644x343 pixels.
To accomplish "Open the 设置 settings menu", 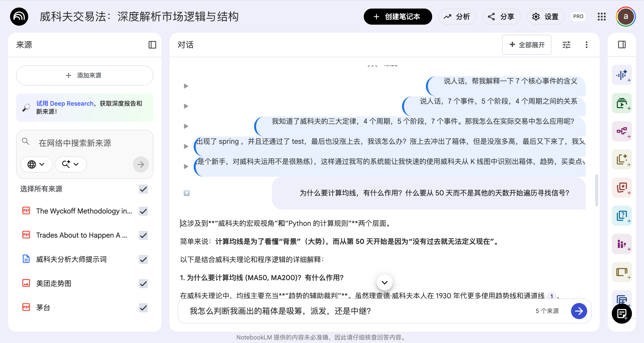I will click(x=546, y=17).
